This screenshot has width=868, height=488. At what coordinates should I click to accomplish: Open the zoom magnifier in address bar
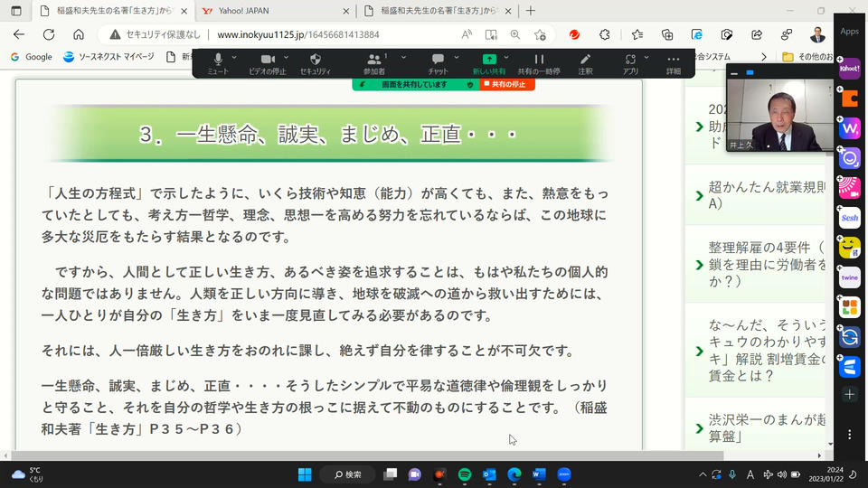point(515,34)
